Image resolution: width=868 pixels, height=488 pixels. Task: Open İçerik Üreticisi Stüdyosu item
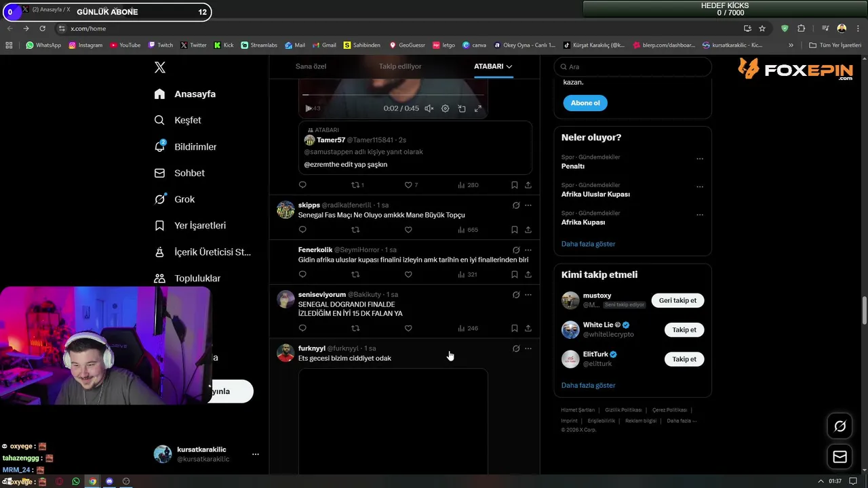[x=202, y=251]
